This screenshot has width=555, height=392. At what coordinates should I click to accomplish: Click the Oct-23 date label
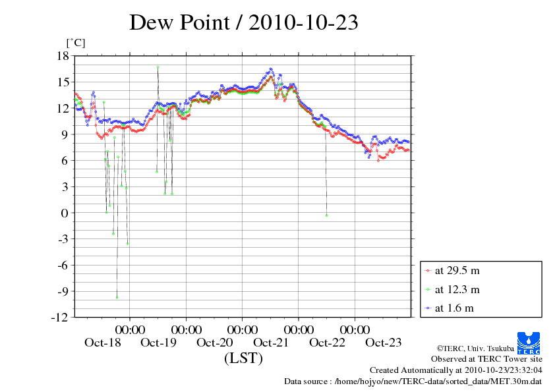(384, 343)
